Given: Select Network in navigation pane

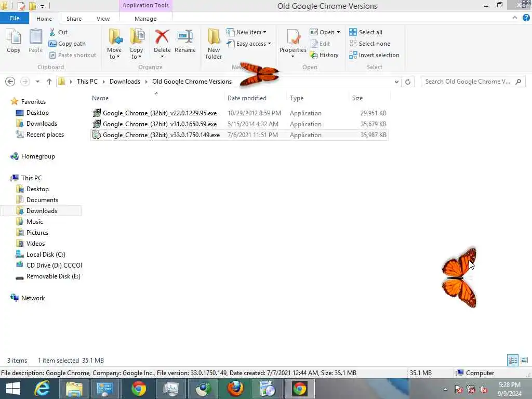Looking at the screenshot, I should [33, 298].
